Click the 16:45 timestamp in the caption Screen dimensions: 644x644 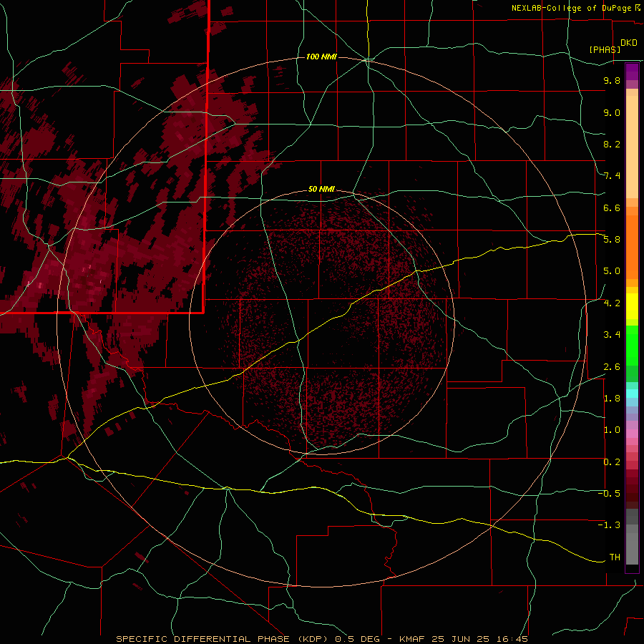tap(512, 639)
